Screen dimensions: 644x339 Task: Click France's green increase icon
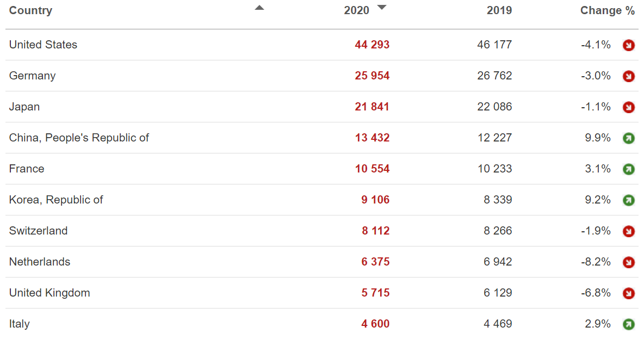628,169
